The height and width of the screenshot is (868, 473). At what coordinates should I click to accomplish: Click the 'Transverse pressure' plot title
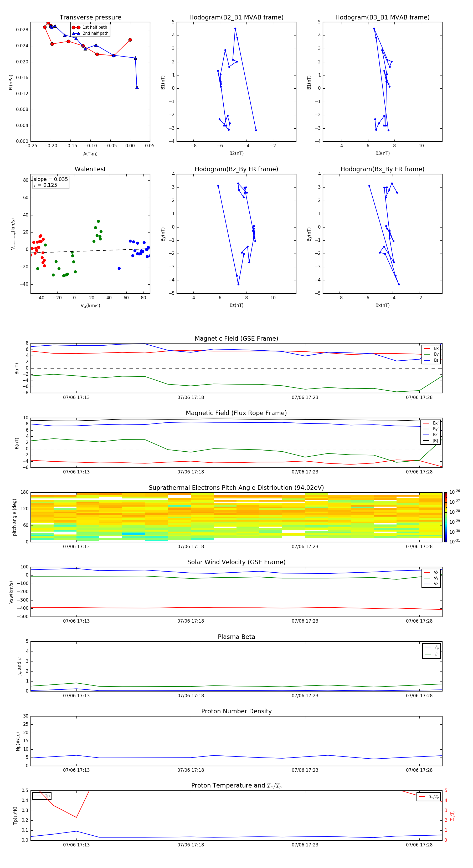(90, 18)
